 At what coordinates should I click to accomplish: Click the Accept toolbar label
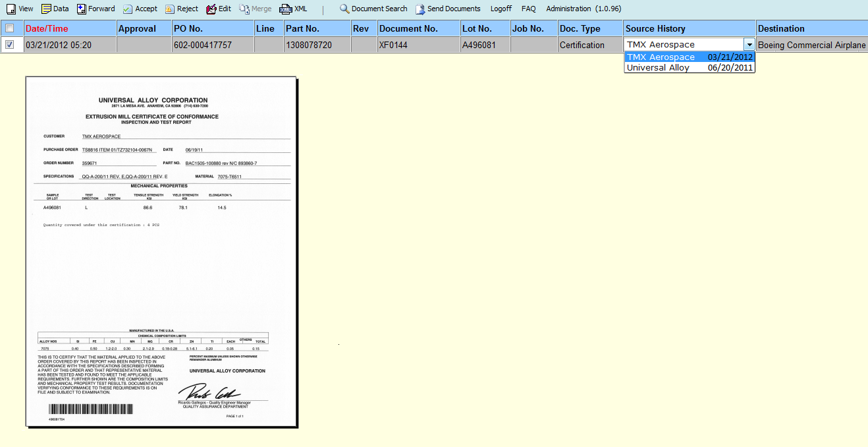(146, 9)
